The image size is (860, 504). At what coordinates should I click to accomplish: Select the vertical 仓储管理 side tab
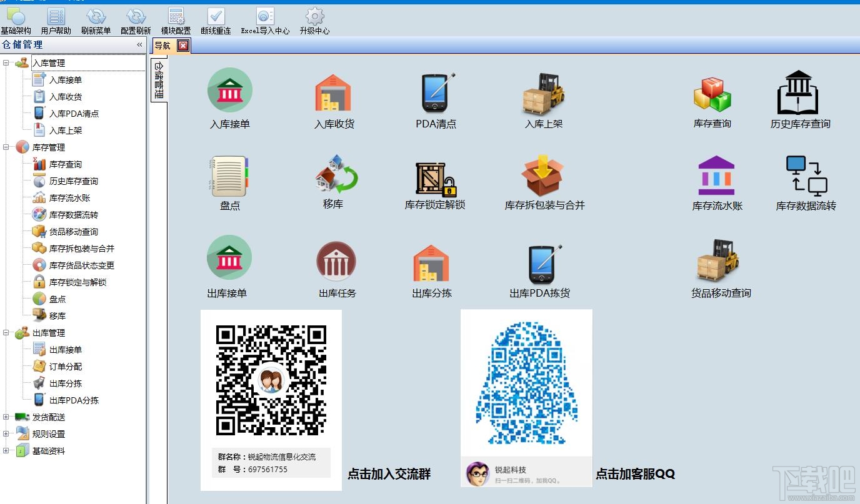[159, 81]
